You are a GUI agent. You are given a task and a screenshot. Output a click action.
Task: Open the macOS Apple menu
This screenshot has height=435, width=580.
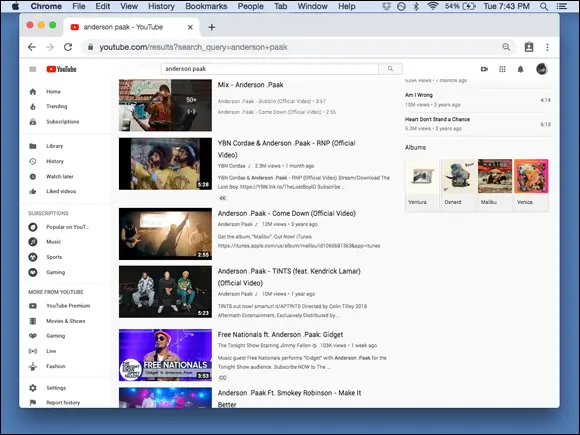click(15, 6)
